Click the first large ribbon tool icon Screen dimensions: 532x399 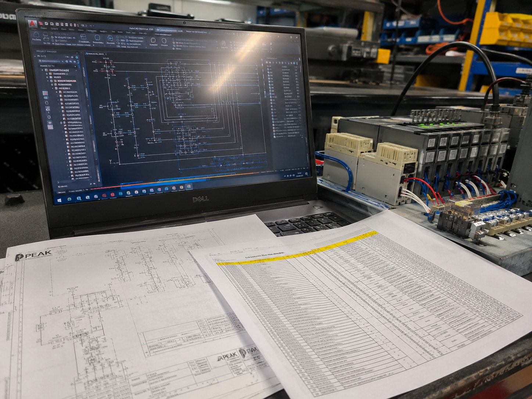(36, 35)
